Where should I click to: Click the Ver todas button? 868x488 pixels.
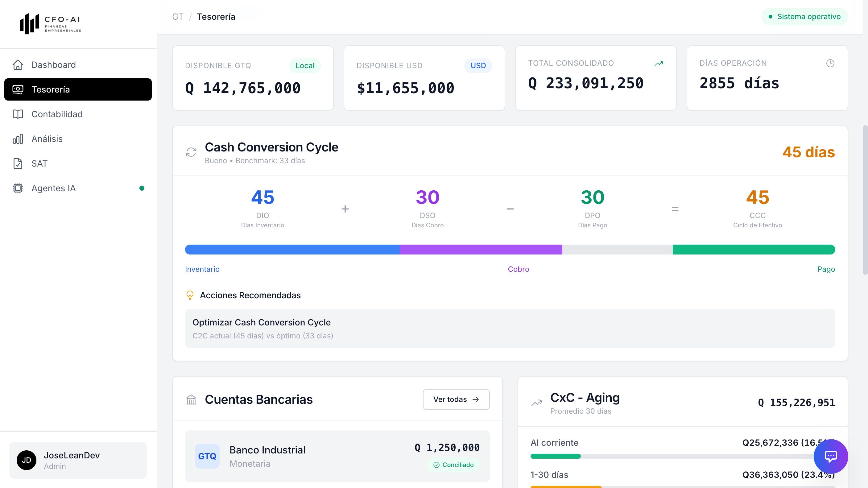coord(456,399)
